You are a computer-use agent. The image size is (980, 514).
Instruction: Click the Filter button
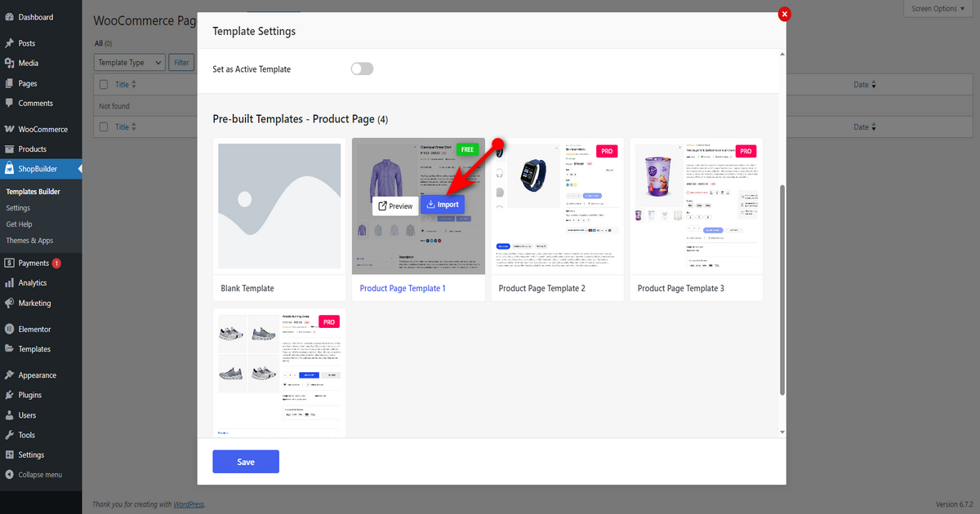point(180,62)
